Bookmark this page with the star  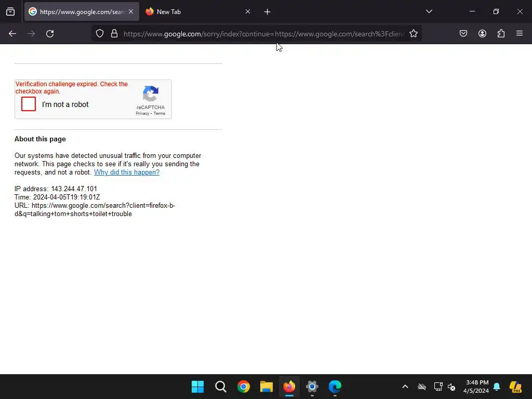pyautogui.click(x=413, y=34)
